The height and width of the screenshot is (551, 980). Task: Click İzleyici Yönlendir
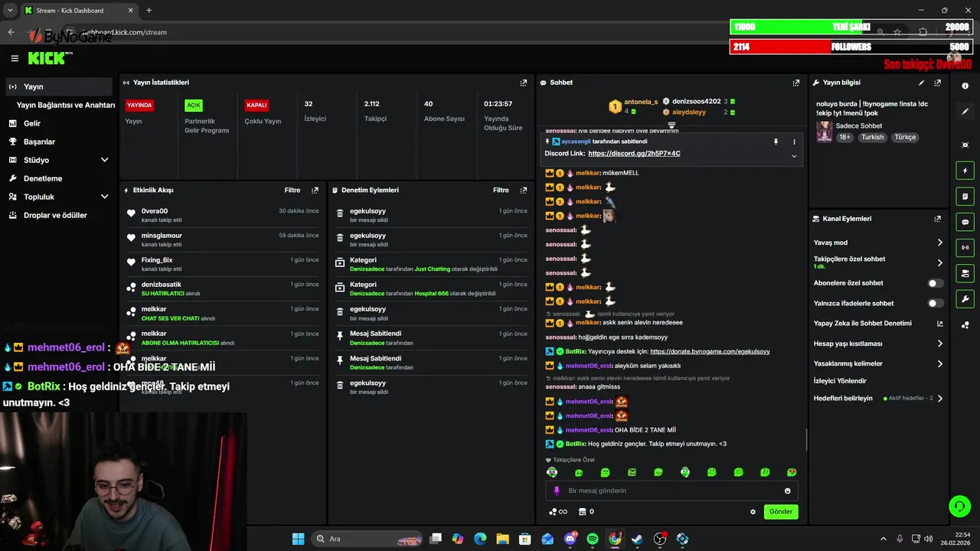tap(840, 381)
